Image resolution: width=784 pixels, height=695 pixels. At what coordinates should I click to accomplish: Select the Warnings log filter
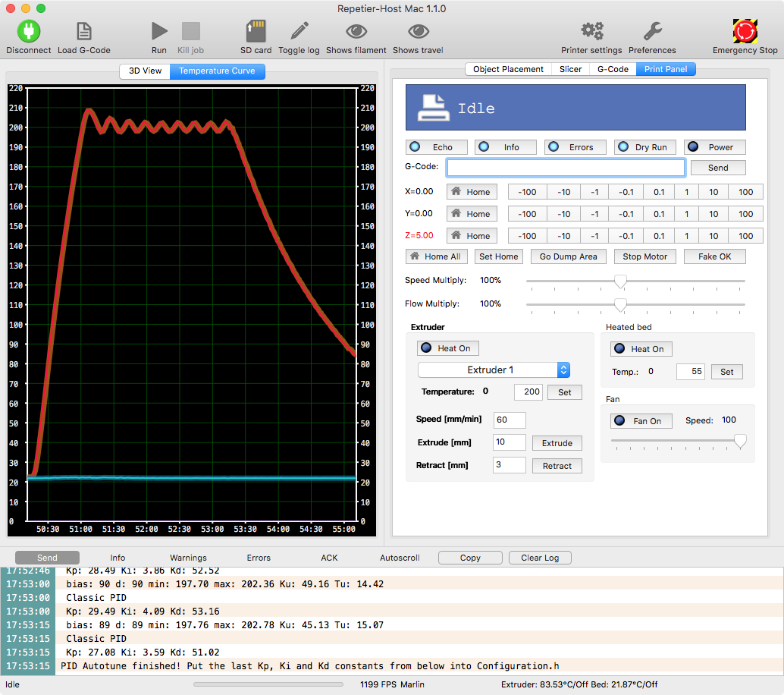click(x=188, y=558)
